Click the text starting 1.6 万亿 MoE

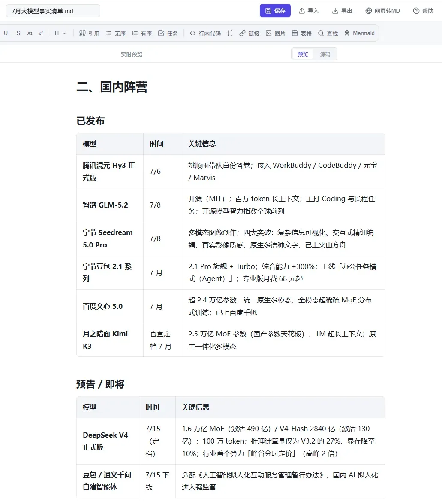coord(279,441)
